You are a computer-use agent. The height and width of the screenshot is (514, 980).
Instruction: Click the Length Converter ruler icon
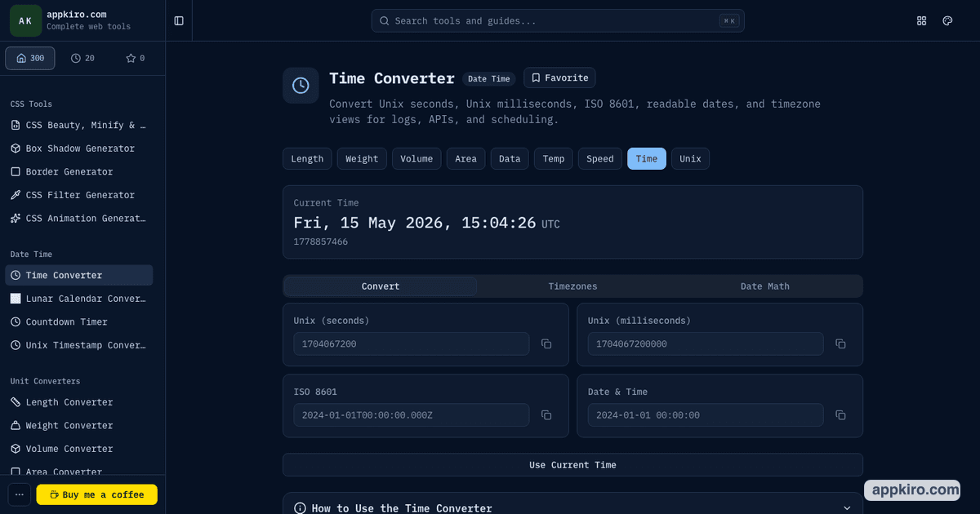point(16,402)
